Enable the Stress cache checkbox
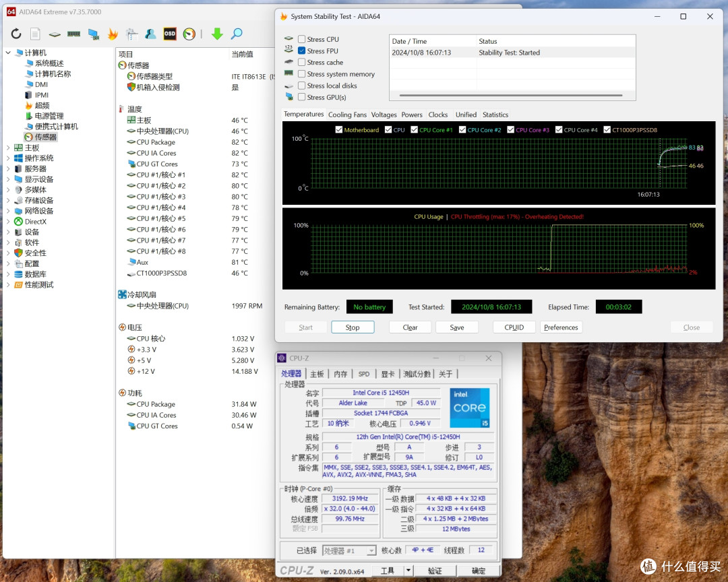728x582 pixels. [302, 62]
